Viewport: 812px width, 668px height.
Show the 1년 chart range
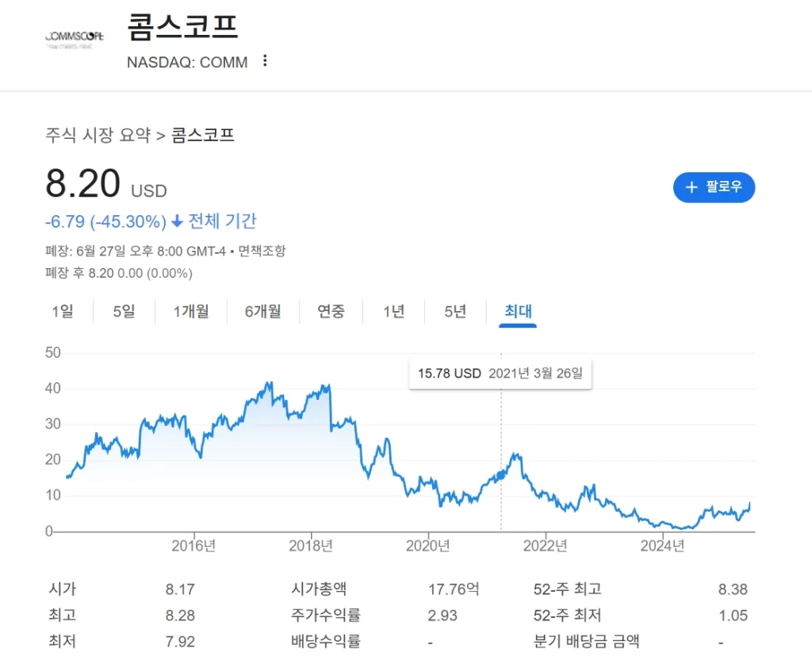tap(393, 311)
